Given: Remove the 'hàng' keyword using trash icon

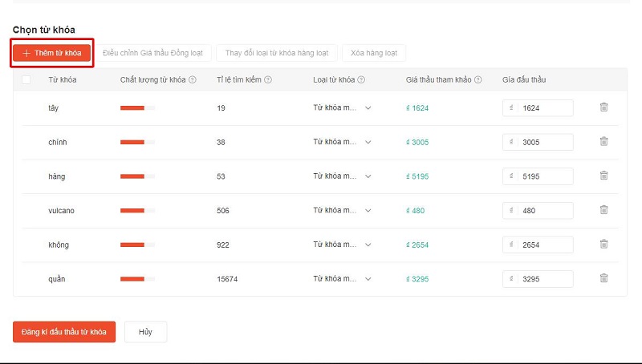Looking at the screenshot, I should (x=603, y=176).
